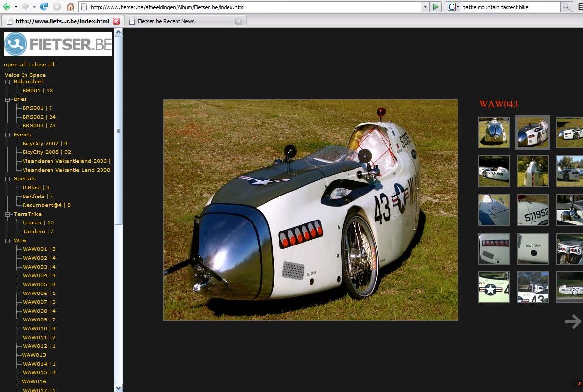Click the browser Back arrow button
The height and width of the screenshot is (392, 583).
tap(6, 7)
